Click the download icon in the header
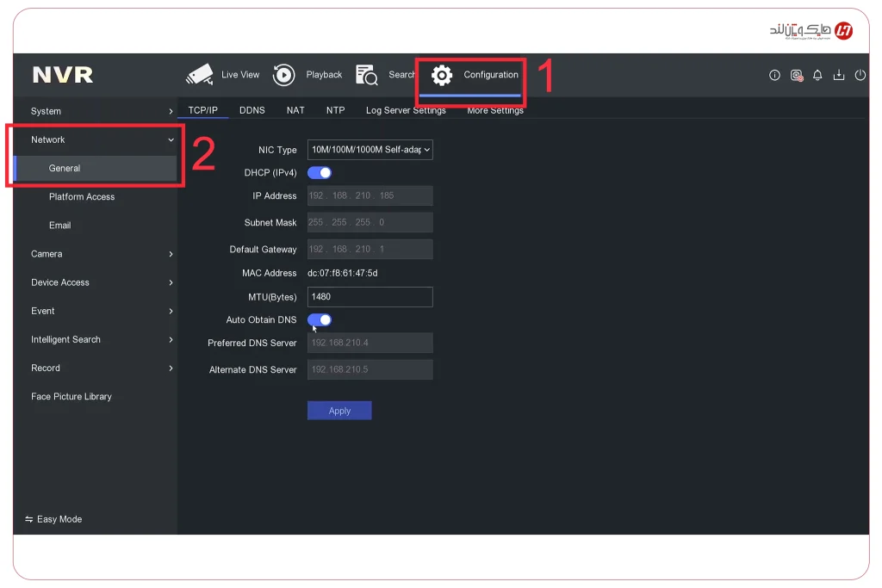 coord(839,75)
